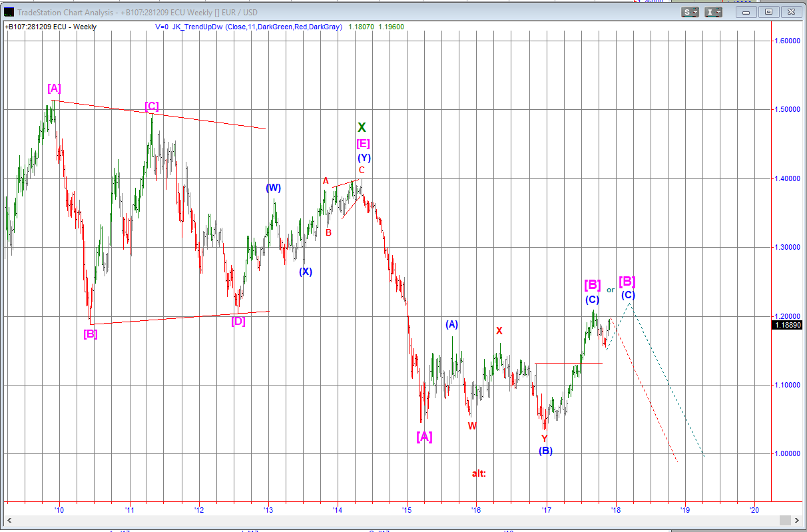Viewport: 807px width, 532px height.
Task: Click the TradeStation chart window icon
Action: pos(9,12)
